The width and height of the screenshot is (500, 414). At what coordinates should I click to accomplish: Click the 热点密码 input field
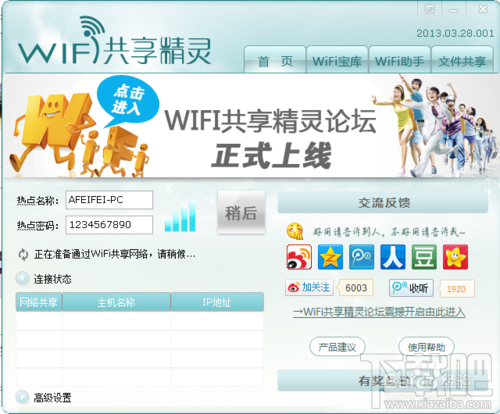tap(109, 225)
